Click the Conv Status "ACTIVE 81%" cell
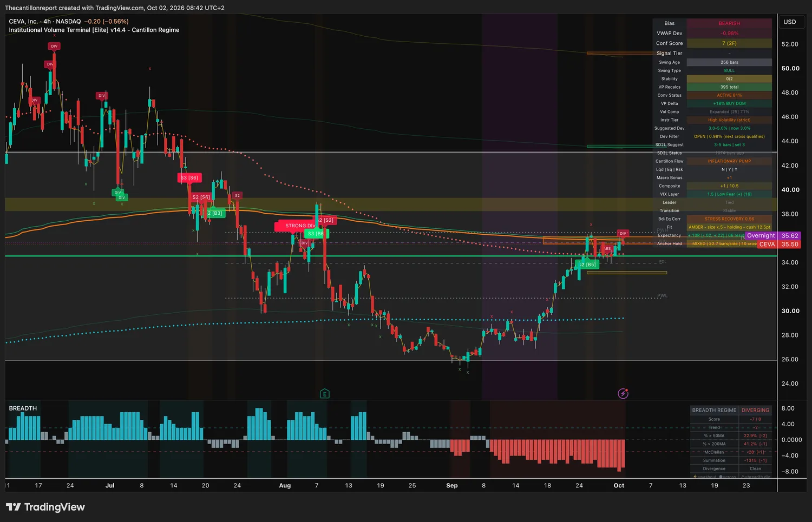812x522 pixels. tap(729, 95)
